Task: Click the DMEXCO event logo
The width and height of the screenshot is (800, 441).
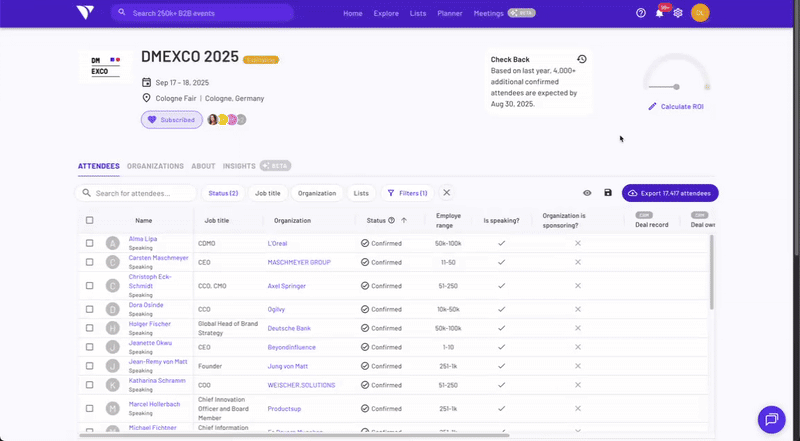Action: pos(106,66)
